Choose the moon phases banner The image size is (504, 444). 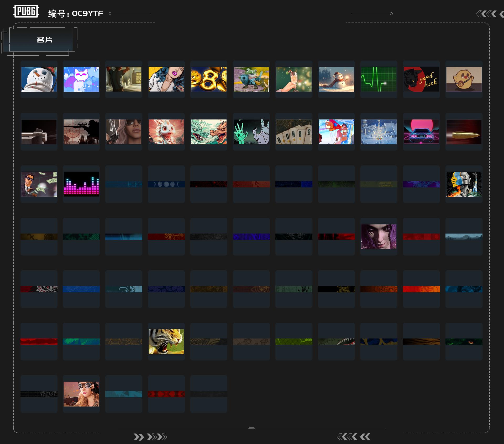point(166,184)
